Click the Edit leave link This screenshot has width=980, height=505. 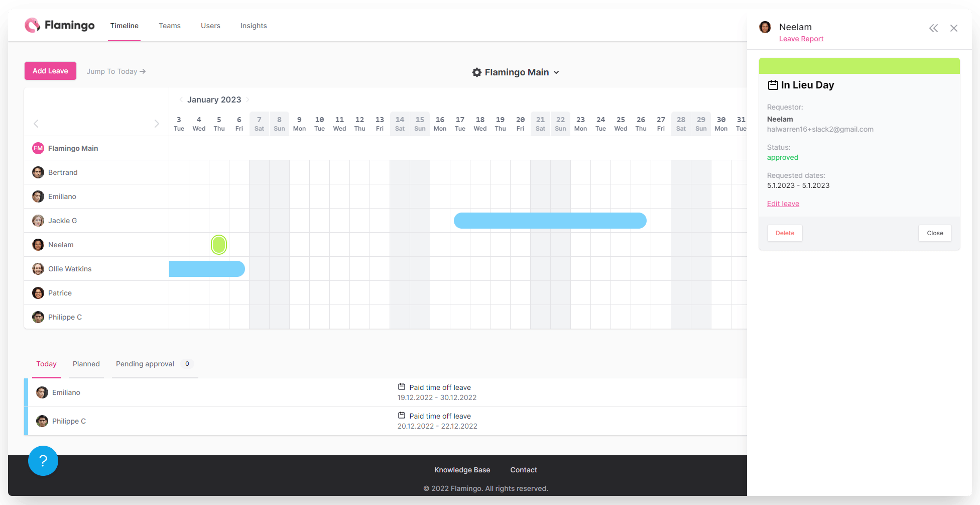coord(783,204)
